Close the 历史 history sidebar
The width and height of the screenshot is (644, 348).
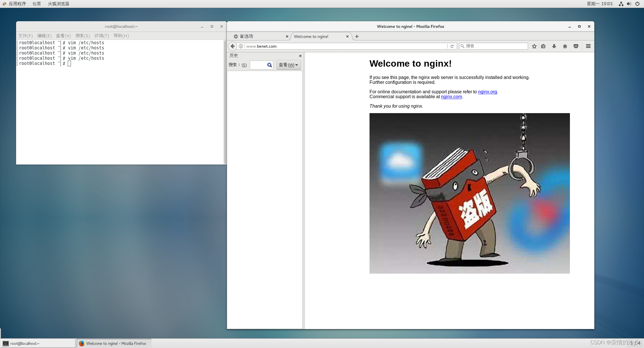click(300, 56)
